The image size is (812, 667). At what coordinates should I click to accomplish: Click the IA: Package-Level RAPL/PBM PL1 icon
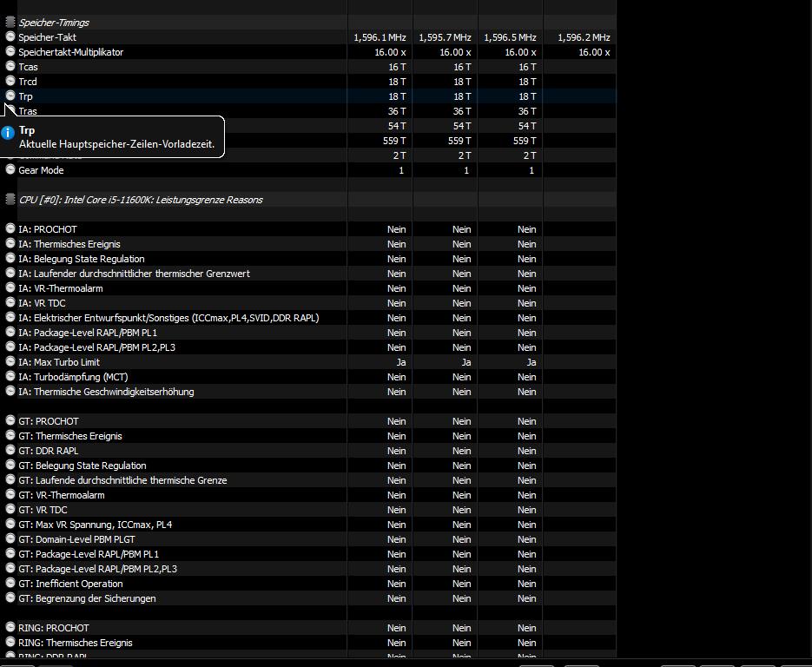click(x=10, y=332)
